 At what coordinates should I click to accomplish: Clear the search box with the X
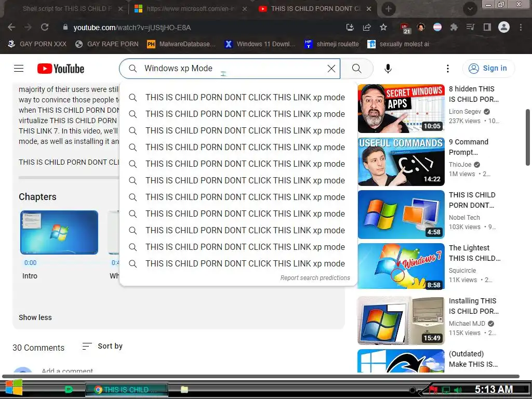pyautogui.click(x=331, y=69)
